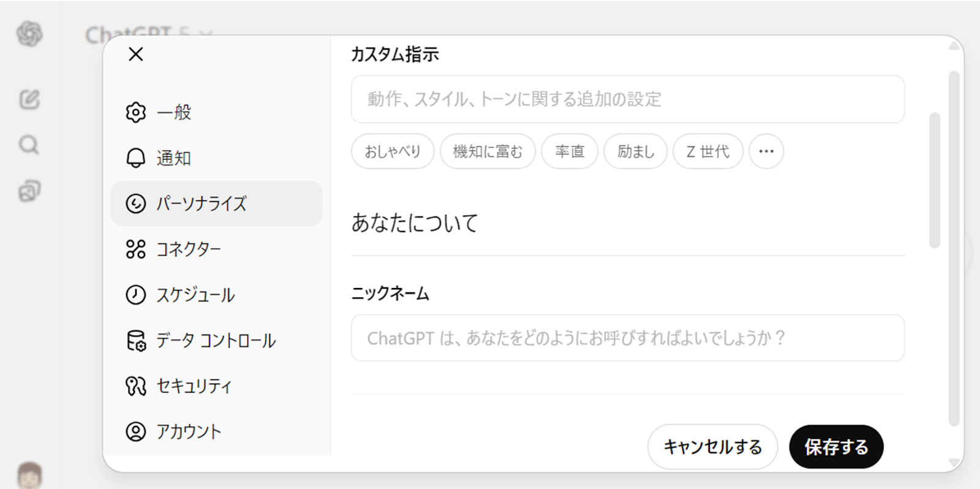Click the settings panel vertical scrollbar
Image resolution: width=980 pixels, height=489 pixels.
934,180
